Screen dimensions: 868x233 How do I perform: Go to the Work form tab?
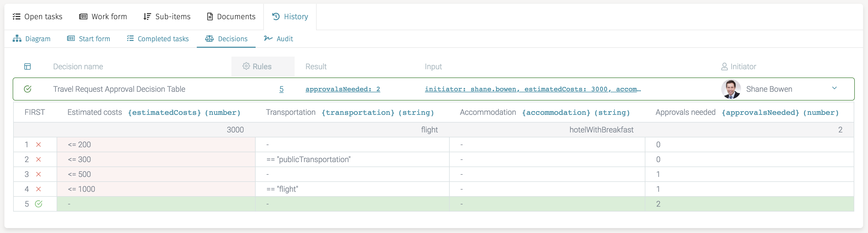click(x=103, y=16)
